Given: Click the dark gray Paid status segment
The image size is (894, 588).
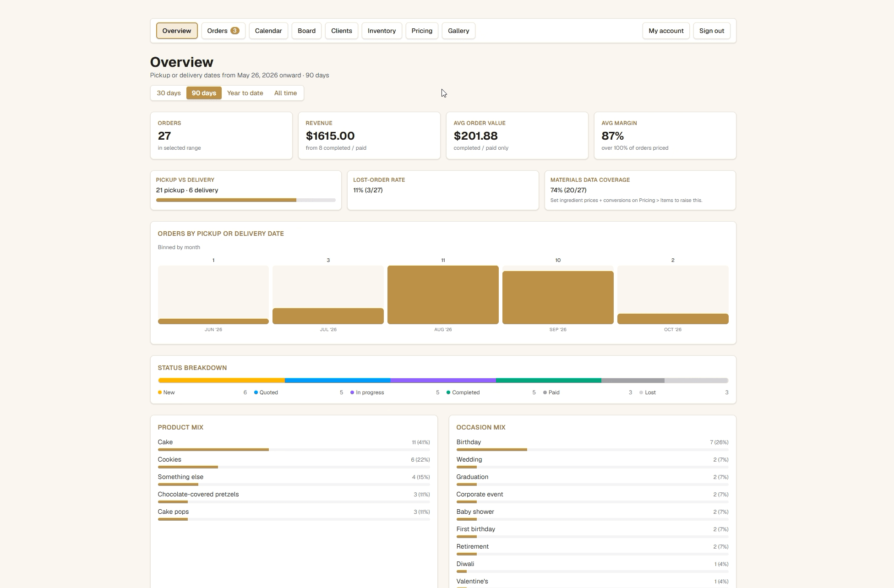Looking at the screenshot, I should (x=633, y=381).
